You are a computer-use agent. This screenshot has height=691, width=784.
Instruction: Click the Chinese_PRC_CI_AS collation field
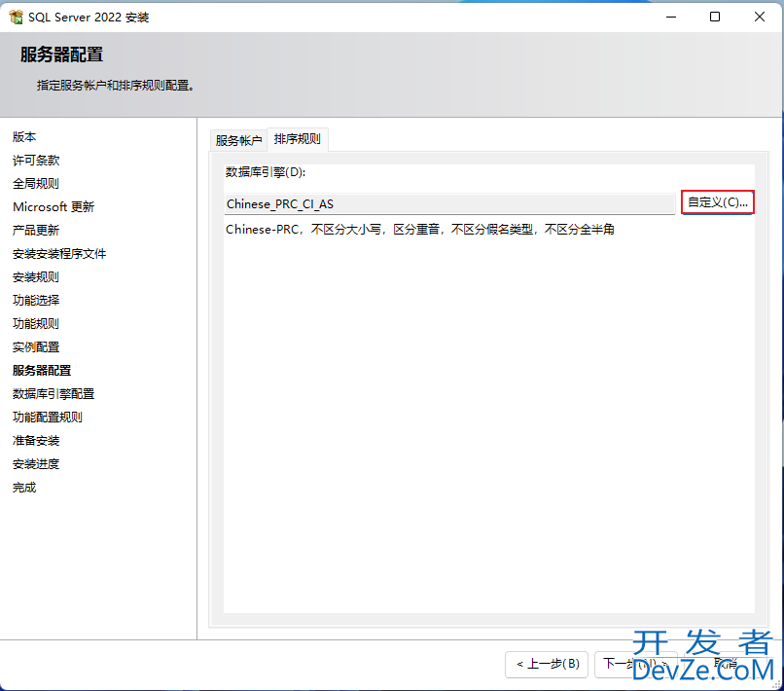click(x=449, y=203)
